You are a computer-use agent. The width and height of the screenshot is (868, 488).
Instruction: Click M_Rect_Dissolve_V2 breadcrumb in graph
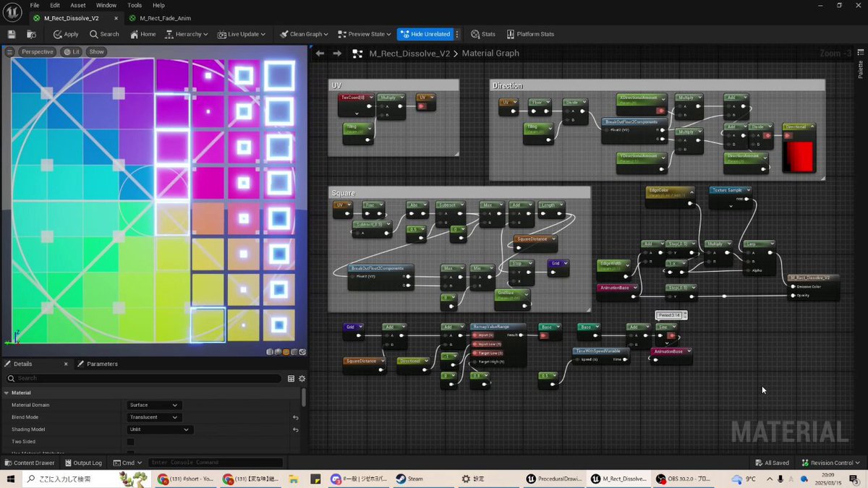(x=409, y=53)
